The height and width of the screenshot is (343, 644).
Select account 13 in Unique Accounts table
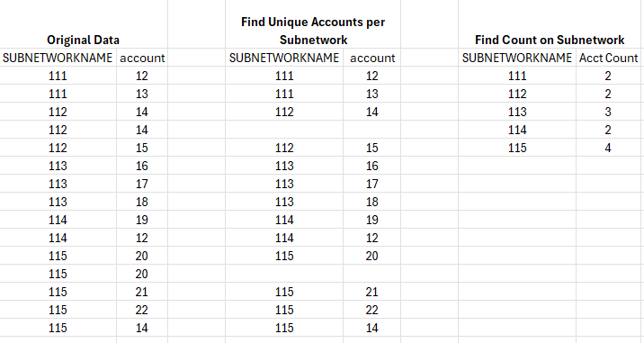372,95
